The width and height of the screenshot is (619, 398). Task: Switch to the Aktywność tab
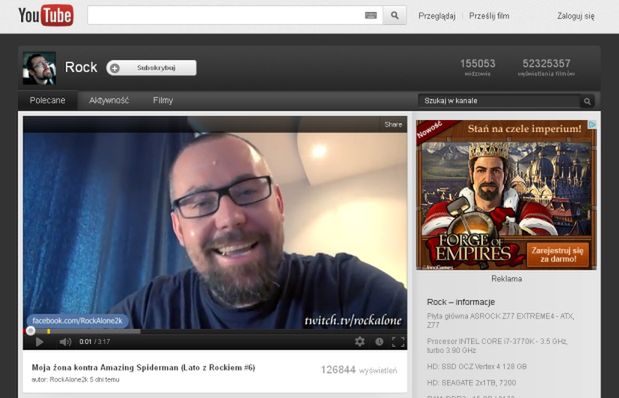pyautogui.click(x=109, y=100)
